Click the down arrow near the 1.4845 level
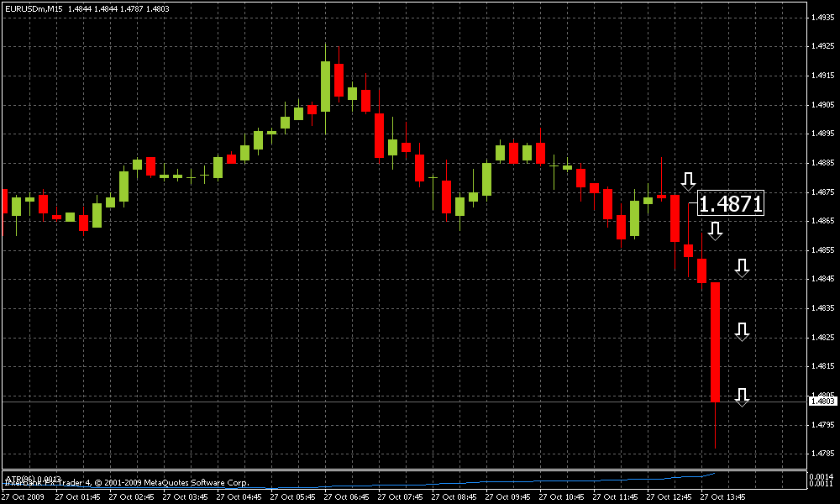 742,268
